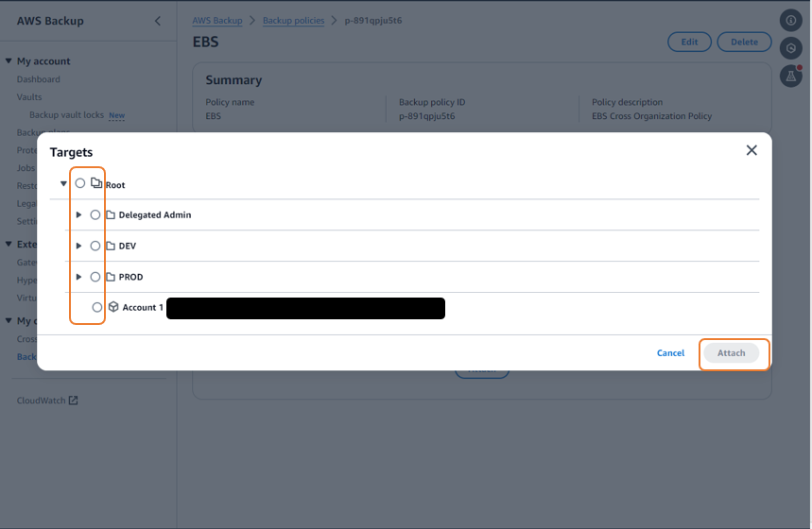Open Vaults in the sidebar
Screen dimensions: 812x529
(x=29, y=96)
